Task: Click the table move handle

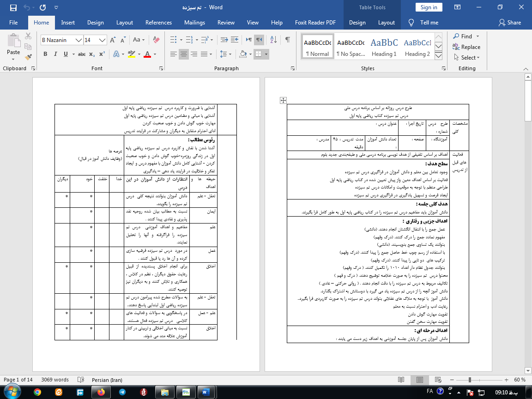Action: pyautogui.click(x=284, y=100)
